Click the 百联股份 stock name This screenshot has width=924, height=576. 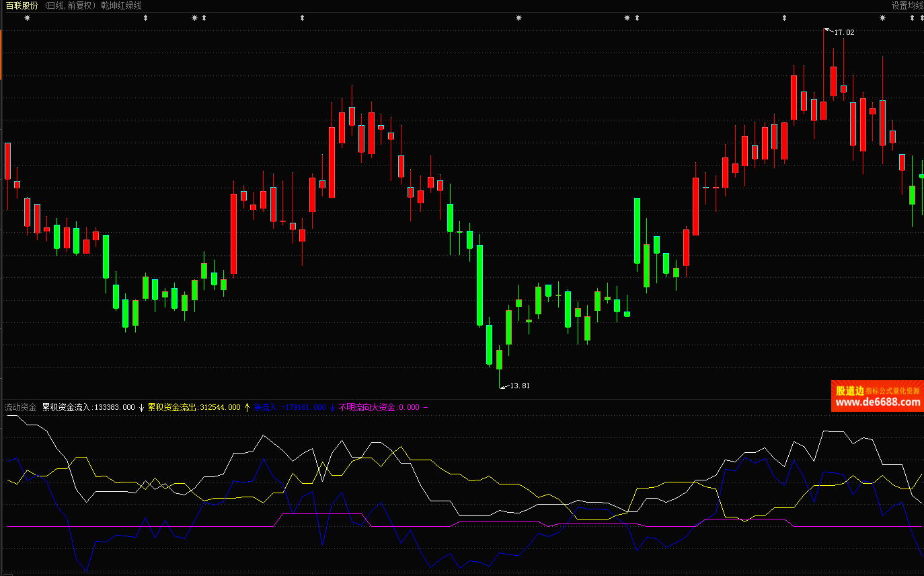(x=22, y=5)
